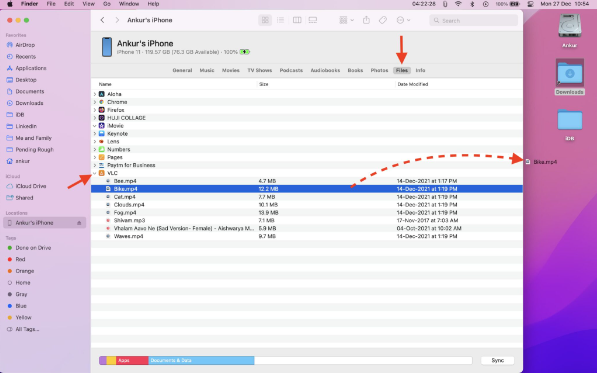Switch to icon view in toolbar

[265, 20]
